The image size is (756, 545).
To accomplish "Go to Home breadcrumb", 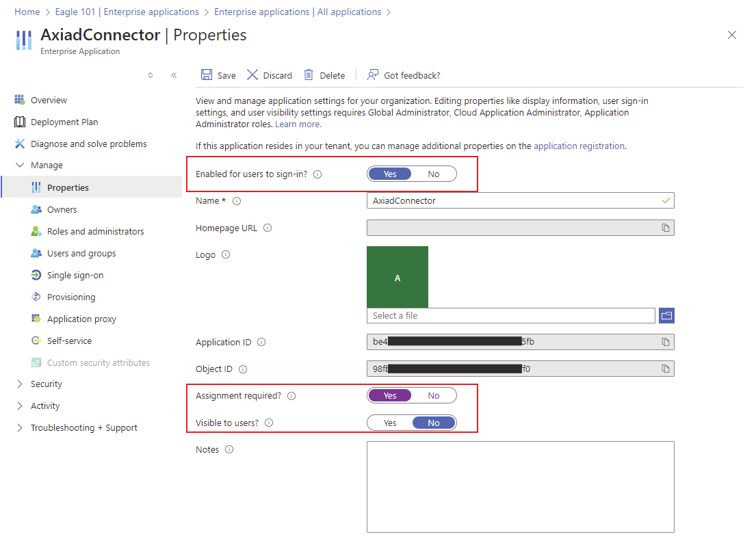I will click(x=27, y=12).
